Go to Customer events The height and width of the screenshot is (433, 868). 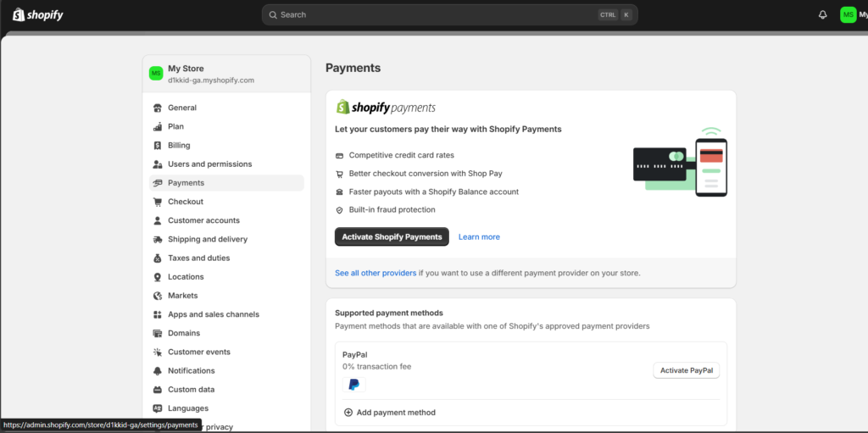226,353
